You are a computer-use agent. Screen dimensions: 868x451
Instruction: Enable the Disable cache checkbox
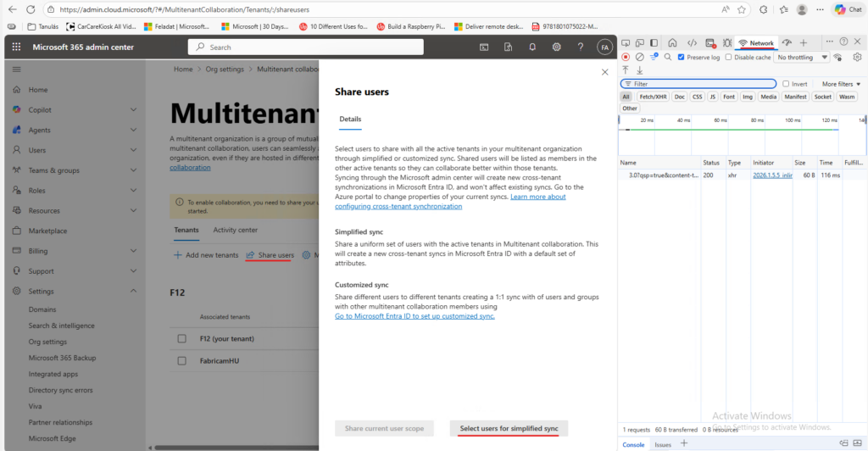[728, 58]
